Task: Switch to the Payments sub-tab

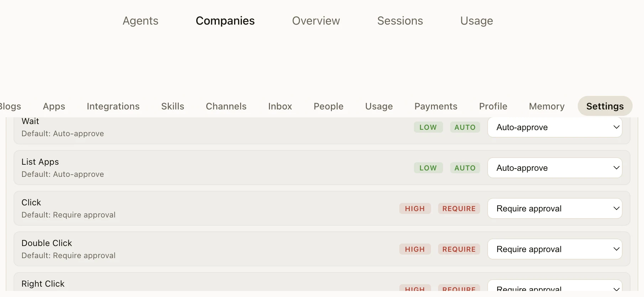Action: [x=436, y=106]
